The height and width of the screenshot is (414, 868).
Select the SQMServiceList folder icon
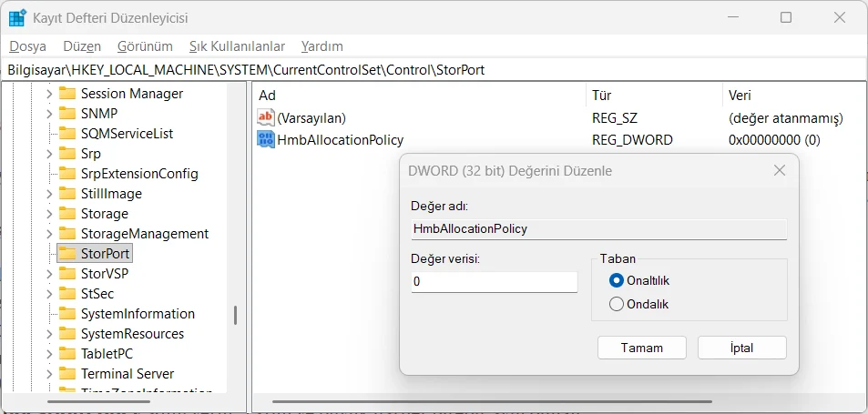67,133
